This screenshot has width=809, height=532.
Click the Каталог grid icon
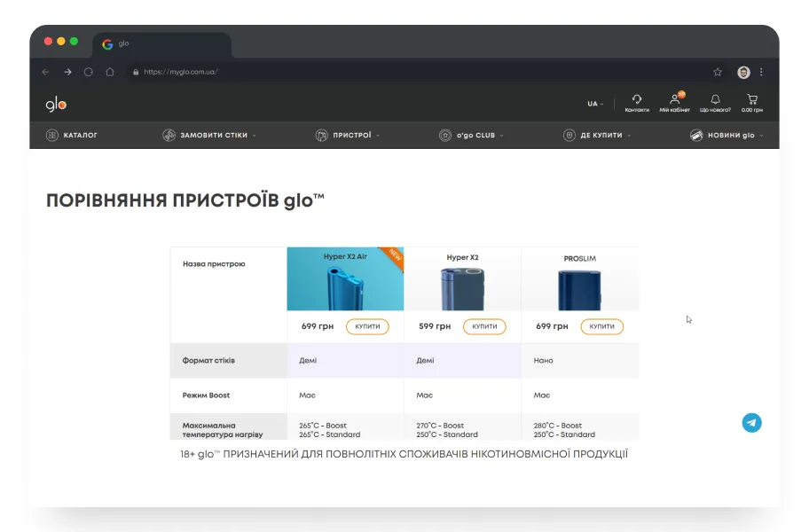click(x=52, y=135)
